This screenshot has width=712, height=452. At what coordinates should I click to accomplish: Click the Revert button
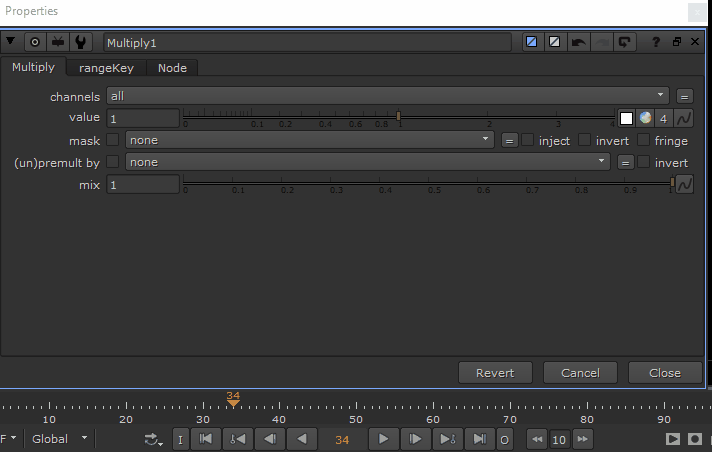click(495, 373)
